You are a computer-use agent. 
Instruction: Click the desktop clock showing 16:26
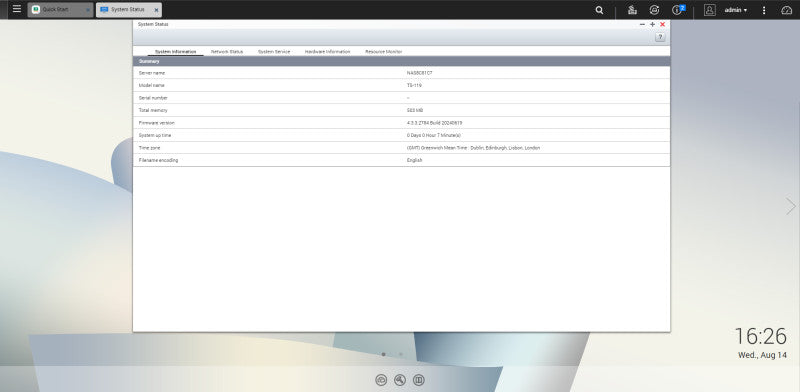coord(761,337)
